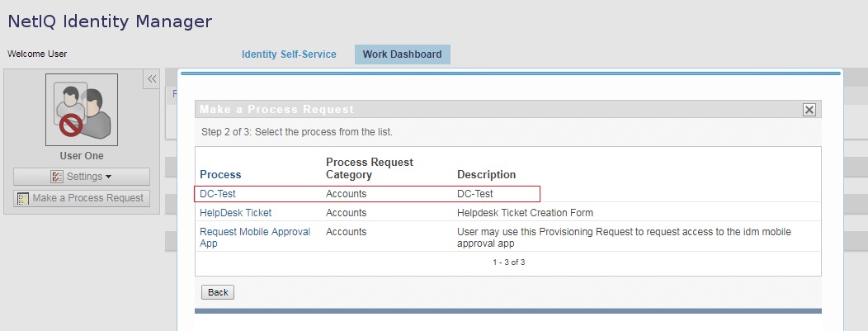
Task: Sort by Process Request Category header
Action: click(x=370, y=168)
